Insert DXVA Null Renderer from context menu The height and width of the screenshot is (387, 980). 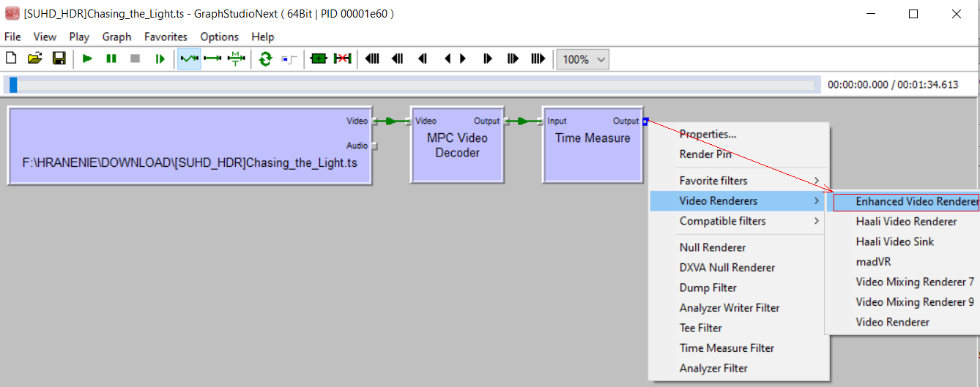coord(739,268)
